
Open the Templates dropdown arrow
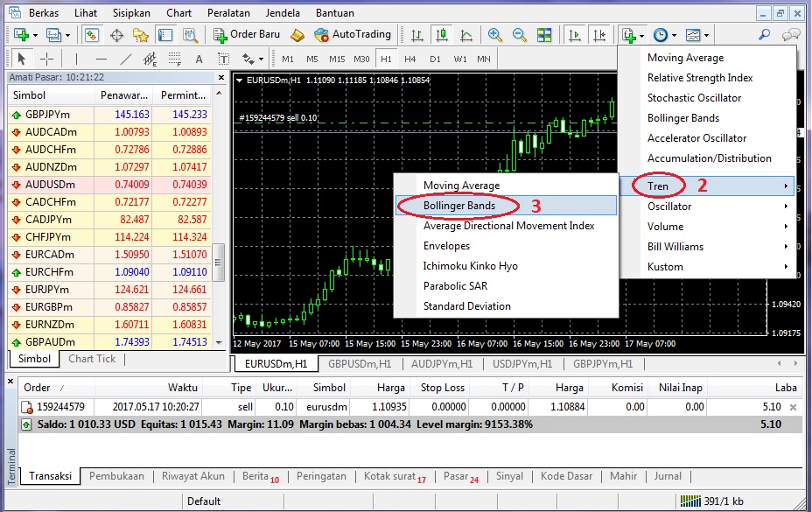pos(706,35)
